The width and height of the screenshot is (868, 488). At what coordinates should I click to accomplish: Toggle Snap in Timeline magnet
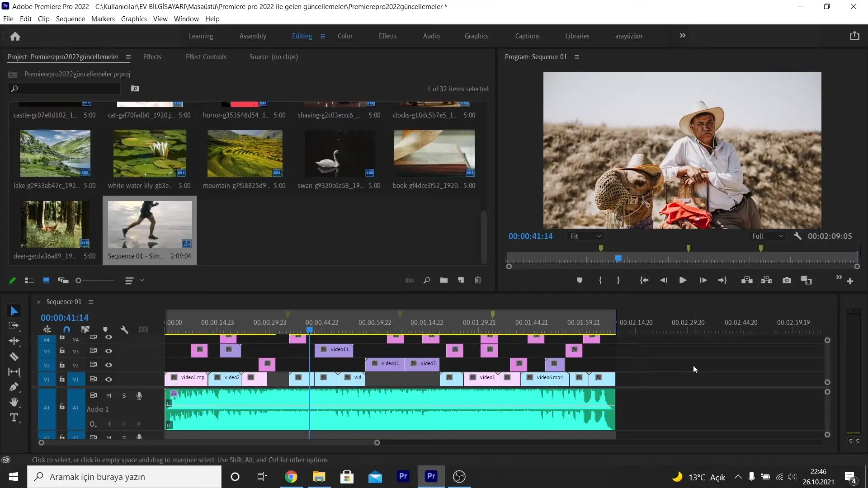pyautogui.click(x=66, y=329)
